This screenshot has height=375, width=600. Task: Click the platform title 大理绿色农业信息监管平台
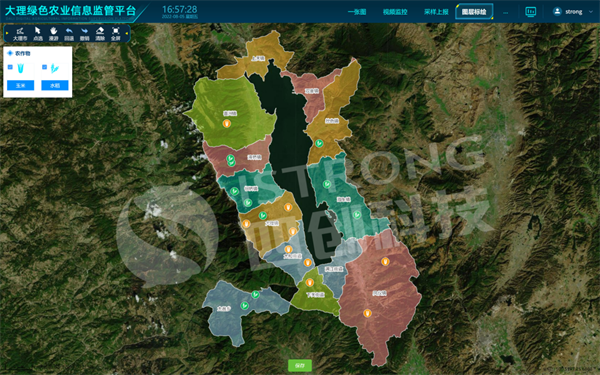tap(70, 10)
